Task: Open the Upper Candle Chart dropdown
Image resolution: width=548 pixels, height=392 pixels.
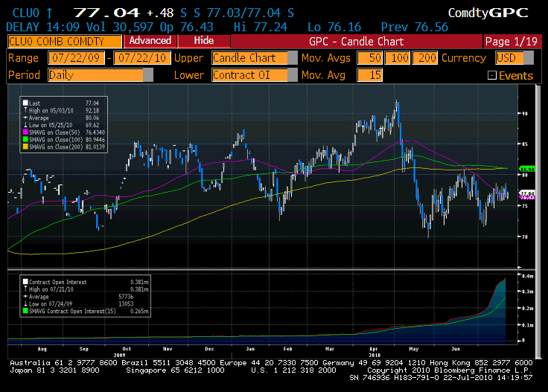Action: pyautogui.click(x=293, y=58)
